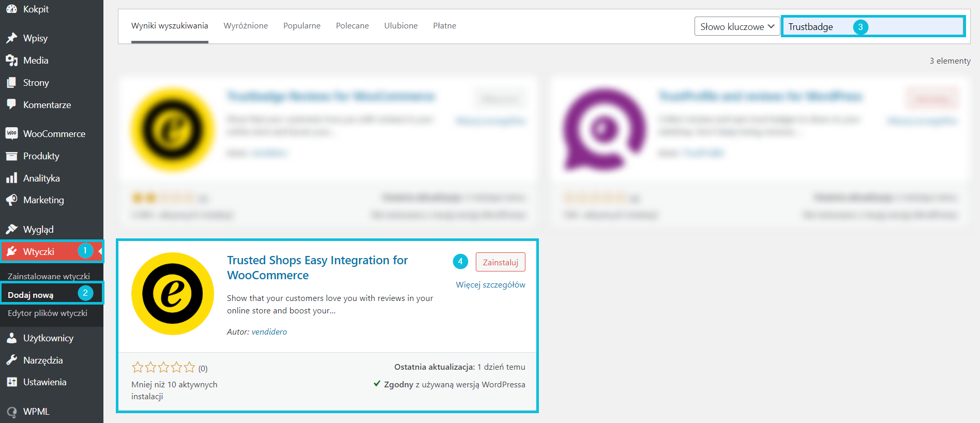Click the empty star rating for Trusted Shops

point(163,367)
